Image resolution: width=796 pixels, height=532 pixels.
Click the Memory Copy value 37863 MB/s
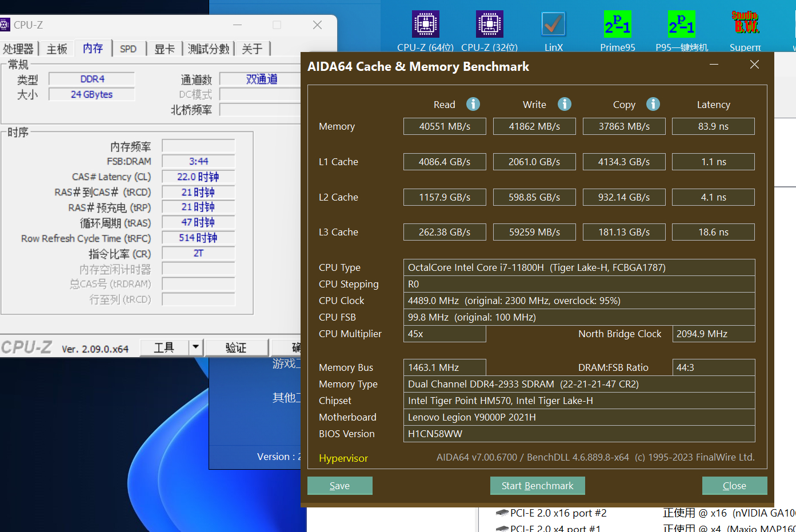pyautogui.click(x=624, y=126)
